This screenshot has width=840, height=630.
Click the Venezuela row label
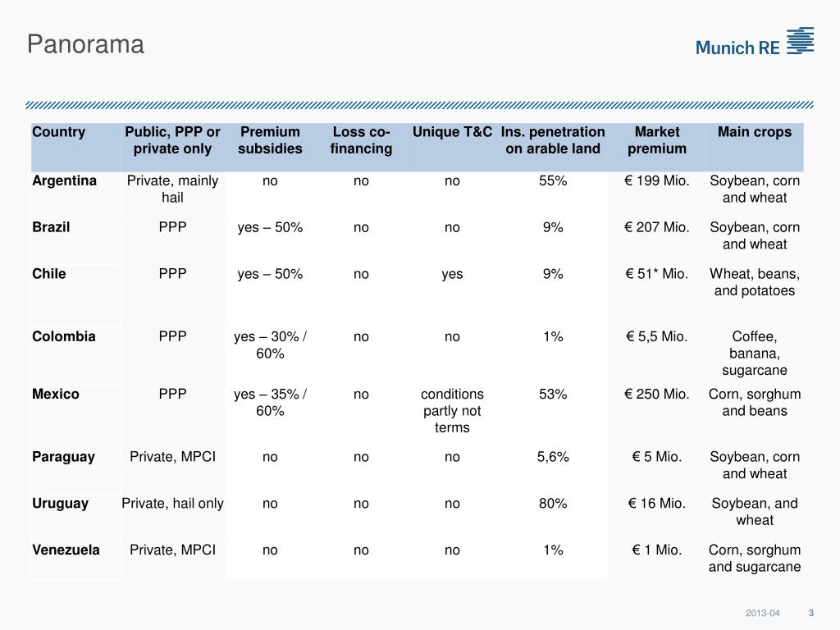(x=66, y=550)
